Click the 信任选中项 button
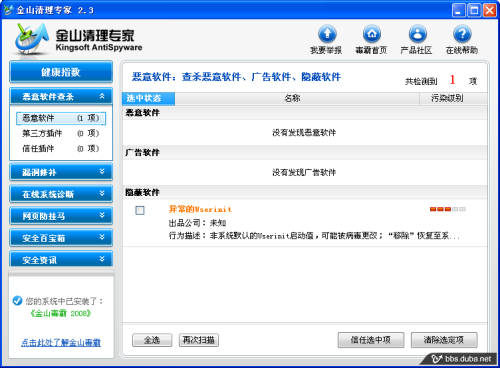 [371, 340]
